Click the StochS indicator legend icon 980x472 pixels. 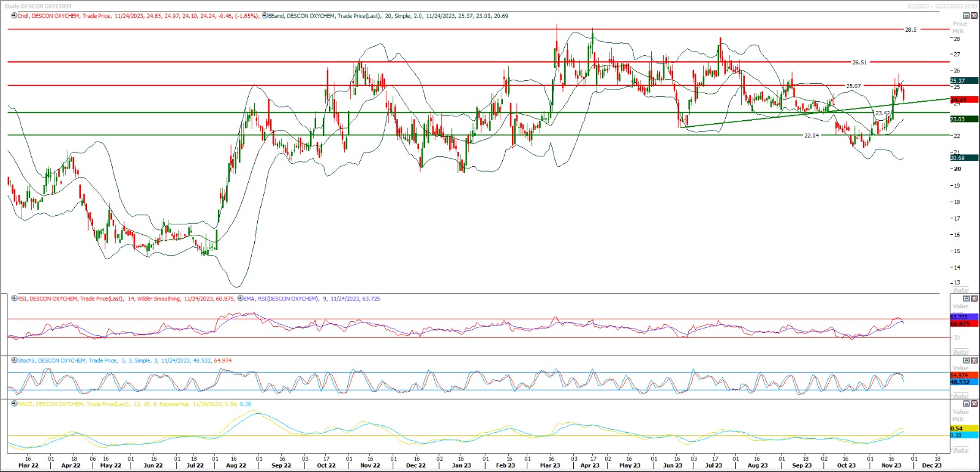click(14, 360)
